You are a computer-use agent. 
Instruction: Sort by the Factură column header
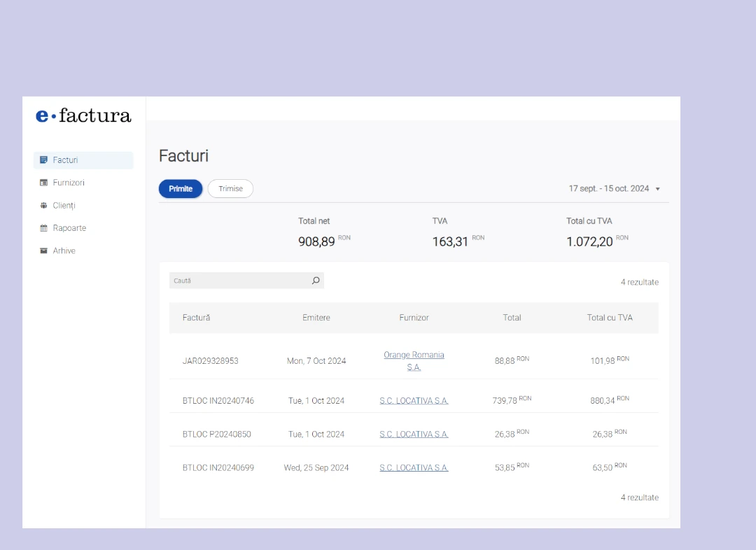click(x=196, y=318)
